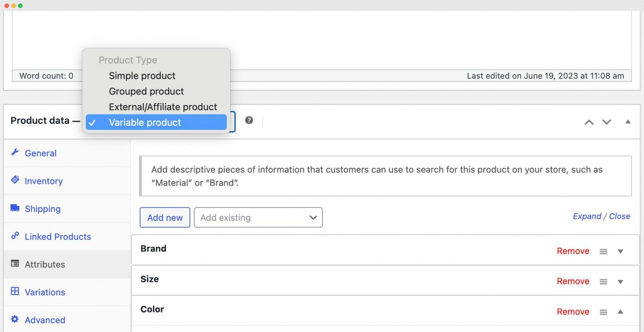644x332 pixels.
Task: Click the Shipping truck icon
Action: [15, 208]
